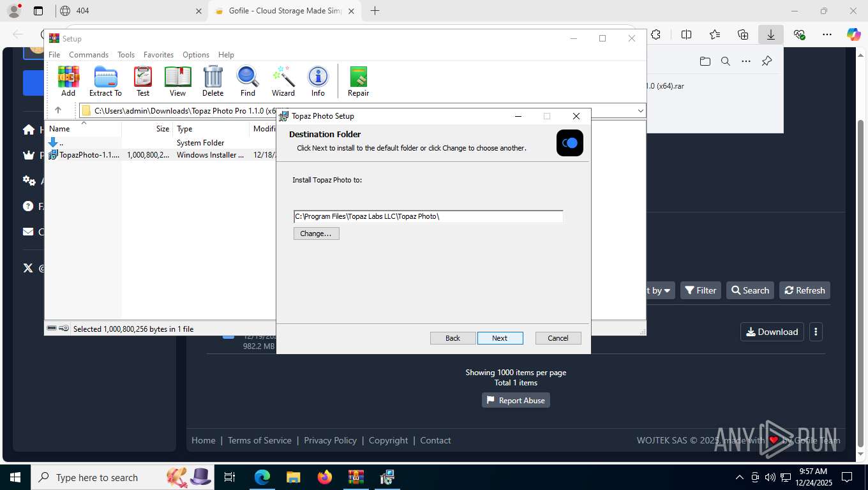Open Copilot icon in Edge
The height and width of the screenshot is (490, 868).
click(854, 34)
